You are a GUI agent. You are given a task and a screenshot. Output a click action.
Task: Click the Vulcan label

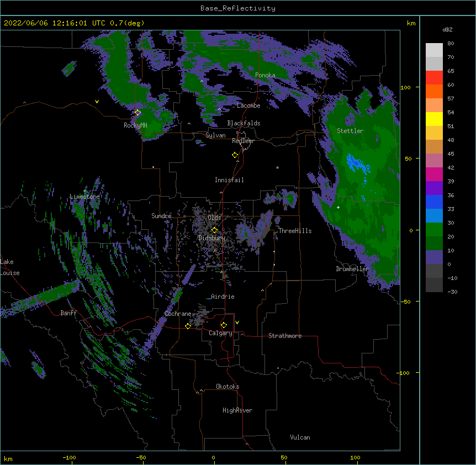coord(300,437)
